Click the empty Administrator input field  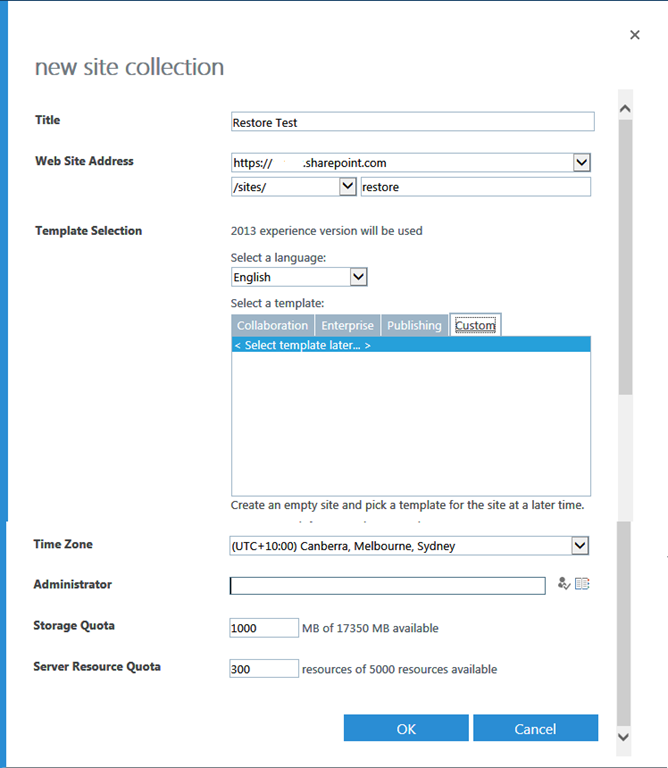386,586
